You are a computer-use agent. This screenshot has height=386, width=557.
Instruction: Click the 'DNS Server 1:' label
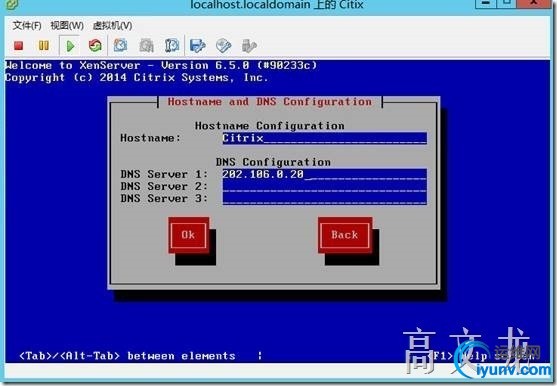click(164, 174)
